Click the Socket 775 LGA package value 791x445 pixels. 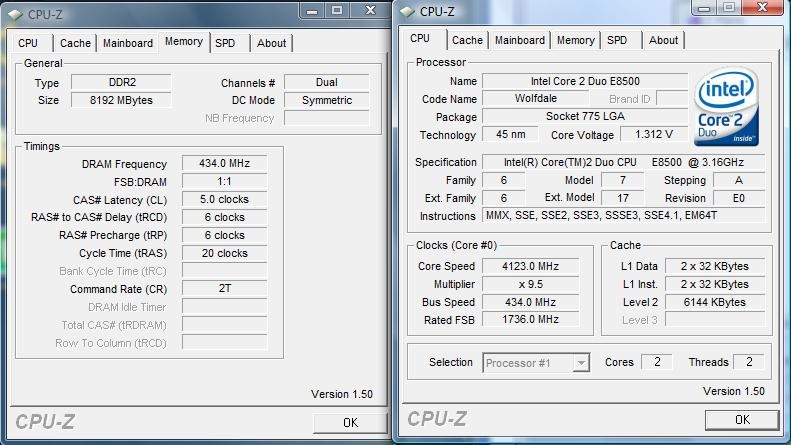[x=585, y=117]
